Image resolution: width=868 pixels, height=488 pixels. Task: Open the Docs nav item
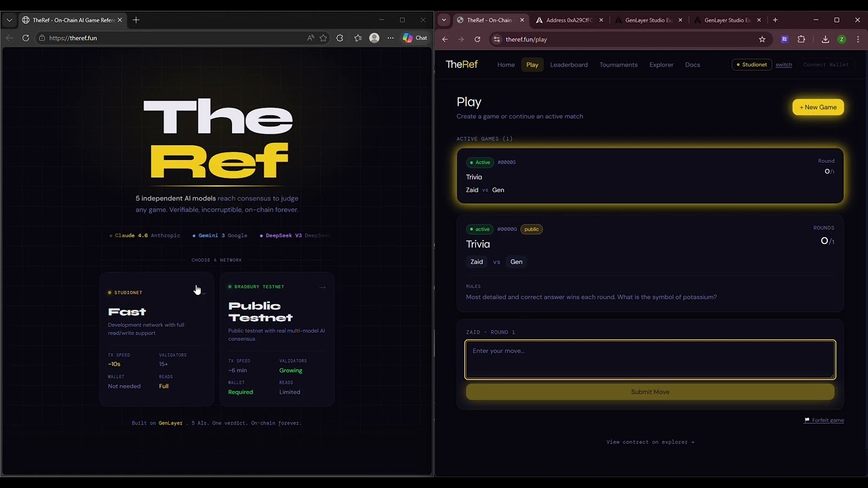(x=692, y=64)
